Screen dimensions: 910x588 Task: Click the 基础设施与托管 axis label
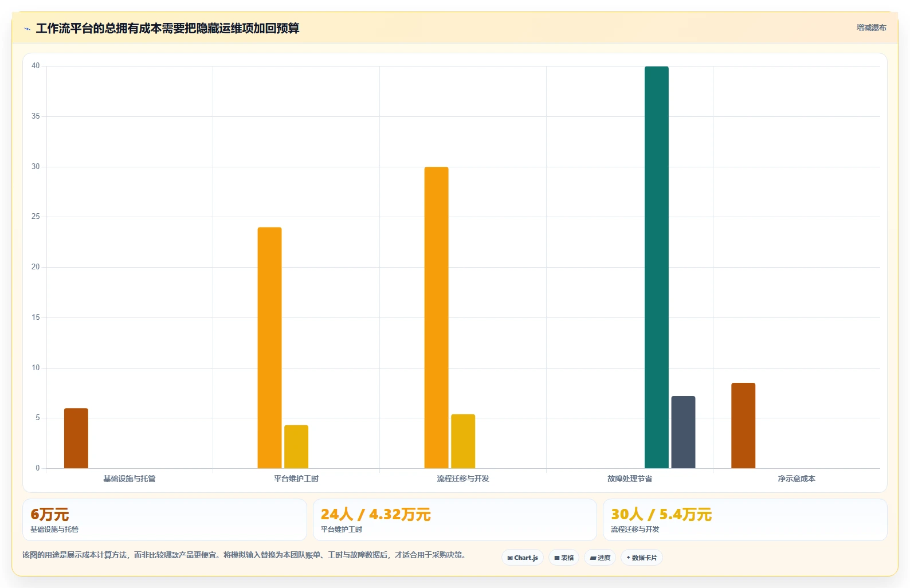tap(130, 479)
